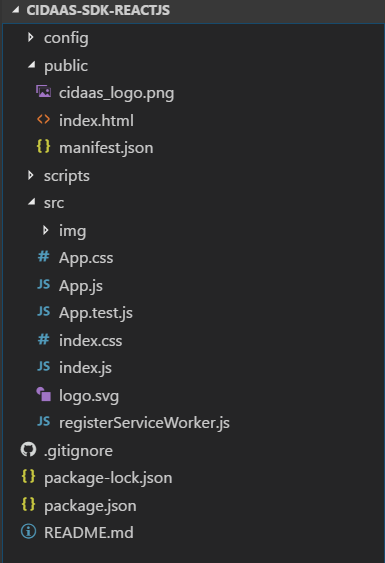The image size is (385, 563).
Task: Click the info icon beside README.md
Action: 28,532
